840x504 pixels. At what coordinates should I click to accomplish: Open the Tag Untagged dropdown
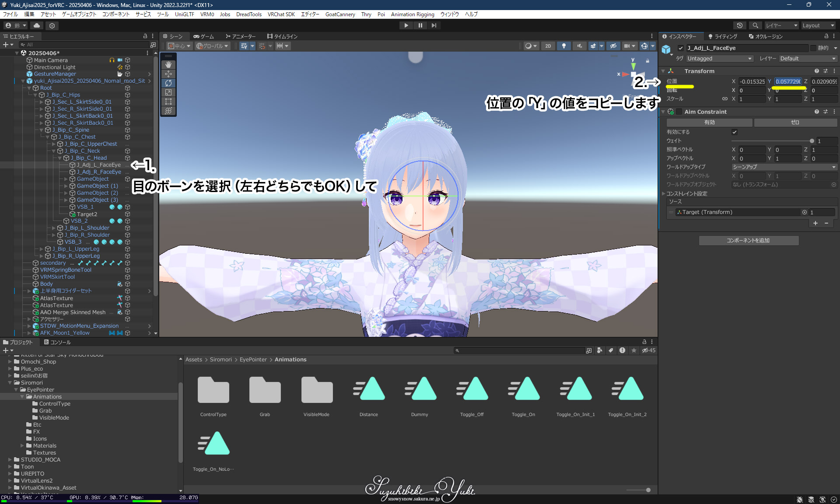720,59
